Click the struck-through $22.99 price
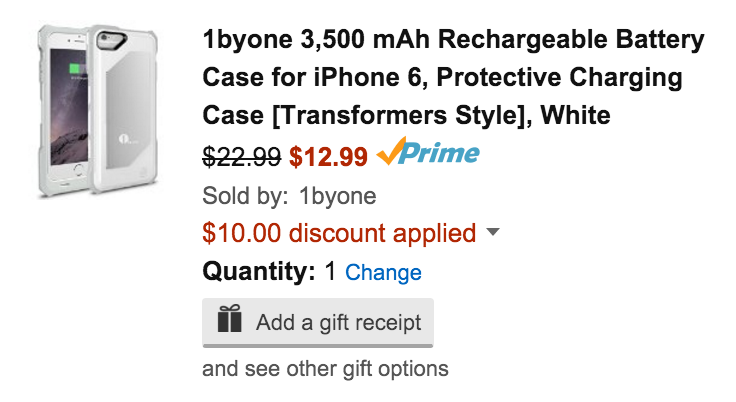The image size is (736, 402). pyautogui.click(x=242, y=156)
